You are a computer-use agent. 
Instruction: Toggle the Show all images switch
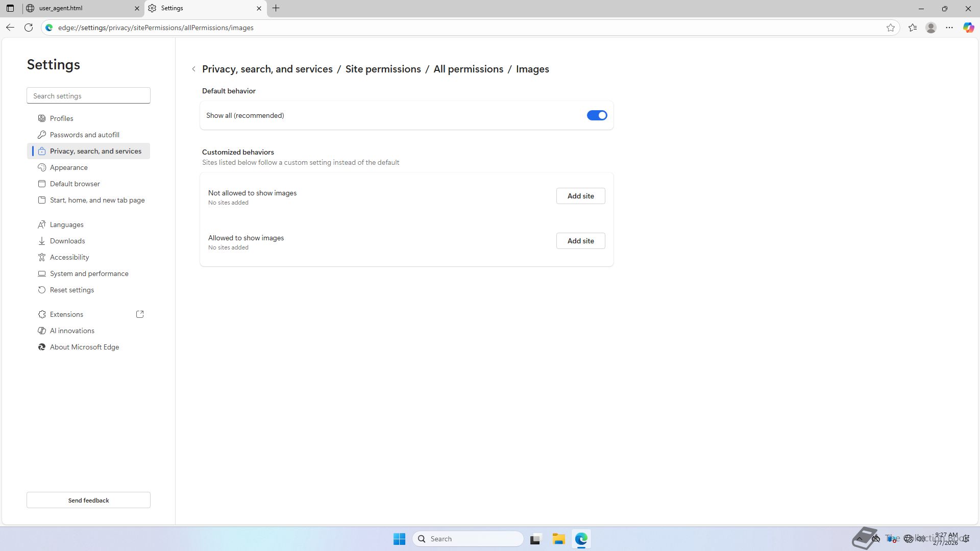(596, 115)
